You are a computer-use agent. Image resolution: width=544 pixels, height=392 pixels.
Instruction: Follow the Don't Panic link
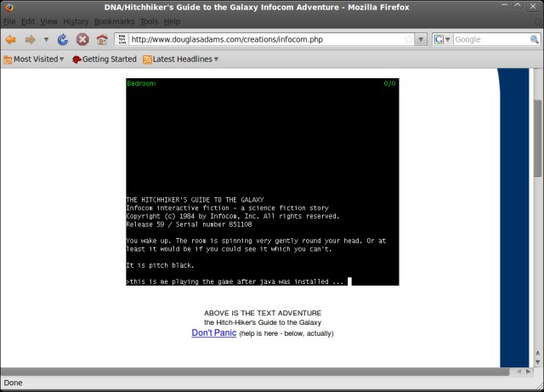pyautogui.click(x=213, y=332)
